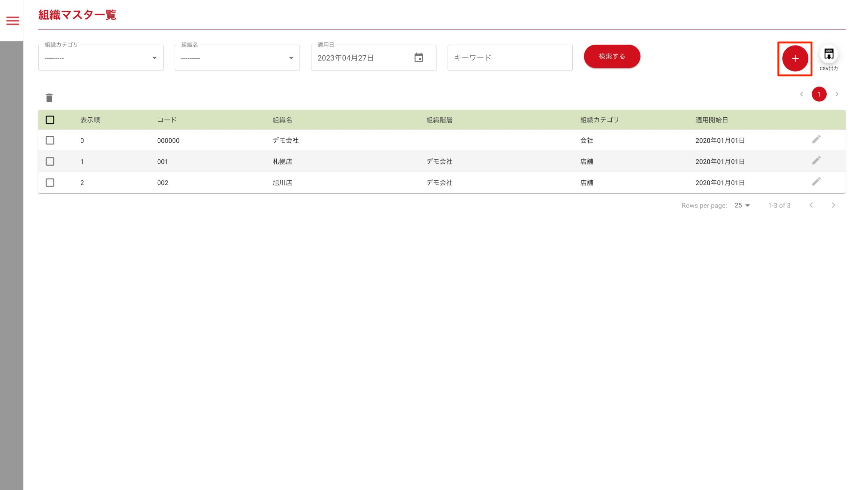The width and height of the screenshot is (868, 490).
Task: Open the hamburger menu
Action: pos(13,21)
